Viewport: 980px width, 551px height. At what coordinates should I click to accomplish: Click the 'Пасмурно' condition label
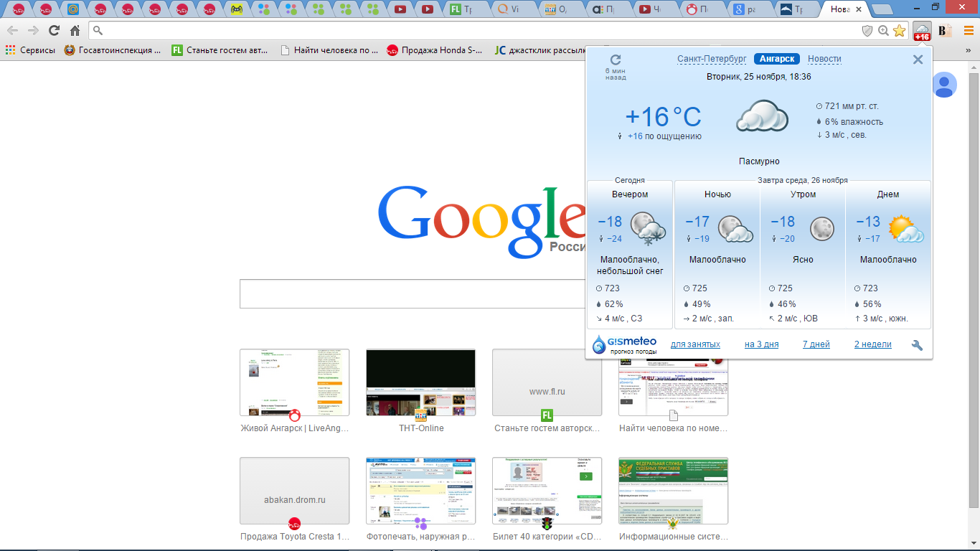pos(759,161)
